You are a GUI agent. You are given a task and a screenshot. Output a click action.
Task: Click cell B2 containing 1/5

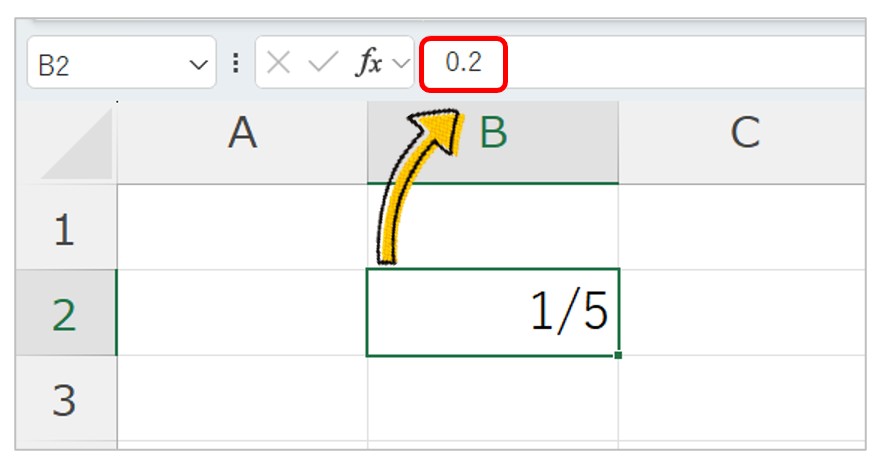pyautogui.click(x=493, y=313)
